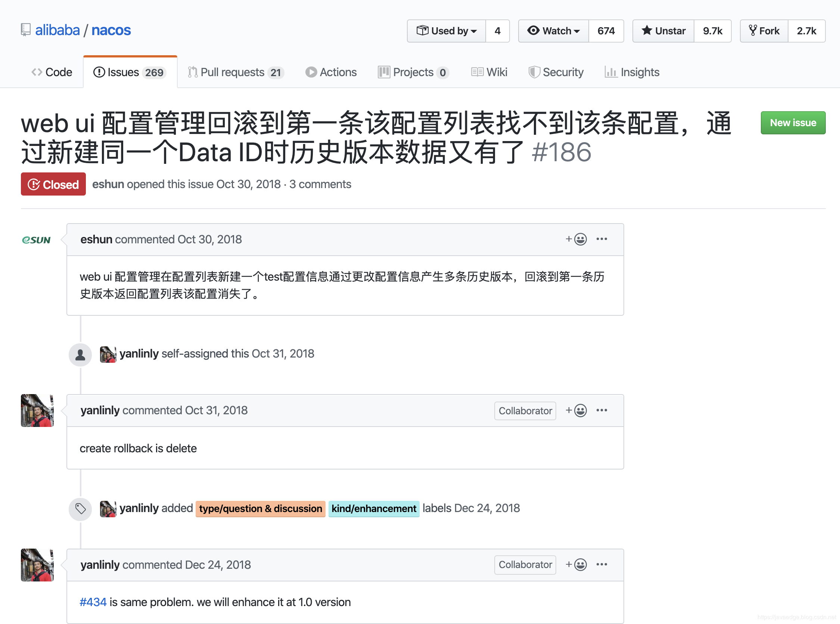Select the kind/enhancement label
840x624 pixels.
(374, 508)
